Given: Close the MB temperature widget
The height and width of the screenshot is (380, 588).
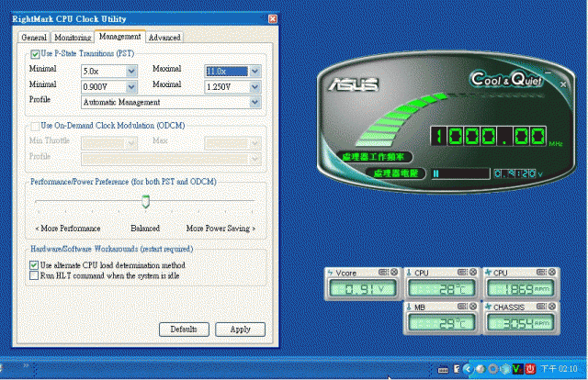Looking at the screenshot, I should pyautogui.click(x=473, y=307).
